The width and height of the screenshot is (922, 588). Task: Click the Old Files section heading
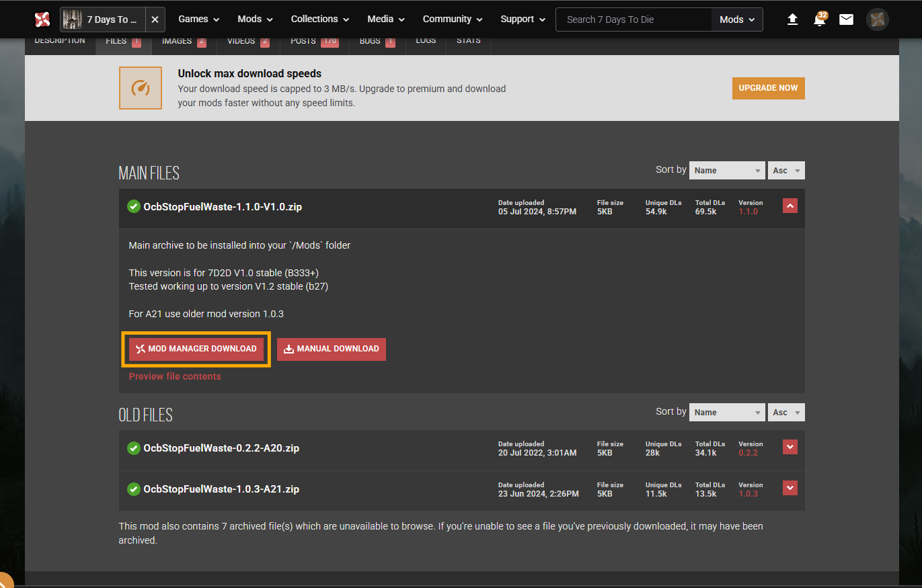146,415
